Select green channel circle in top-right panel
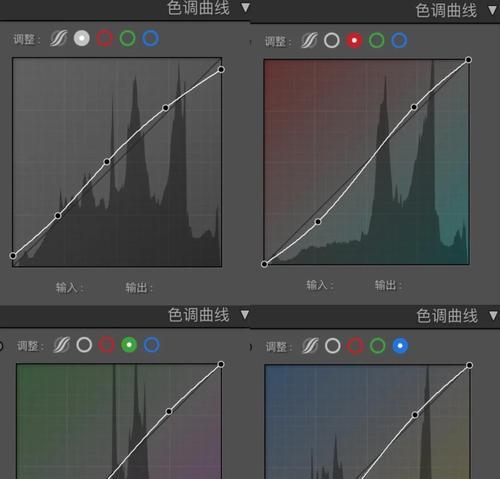 pyautogui.click(x=377, y=41)
